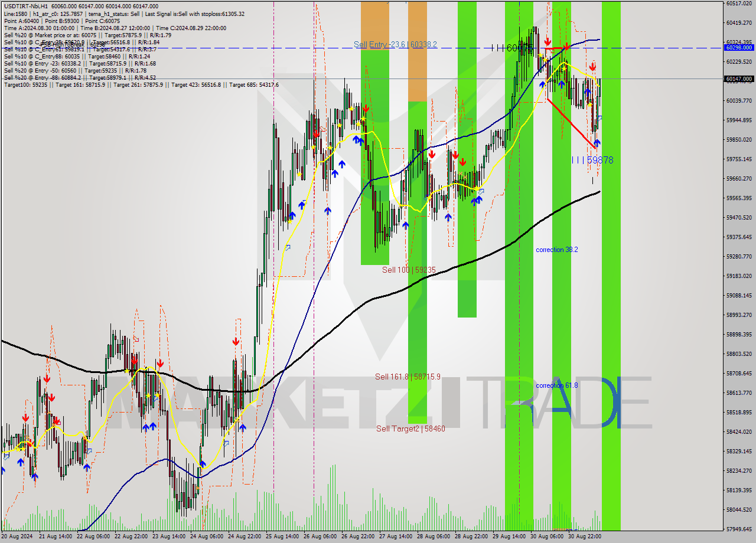Select the 'I I I 59878' price marker
Screen dimensions: 756x543
point(592,160)
